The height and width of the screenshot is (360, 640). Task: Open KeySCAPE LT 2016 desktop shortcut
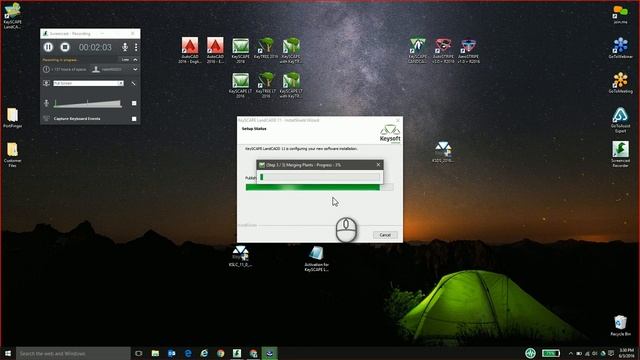[240, 85]
